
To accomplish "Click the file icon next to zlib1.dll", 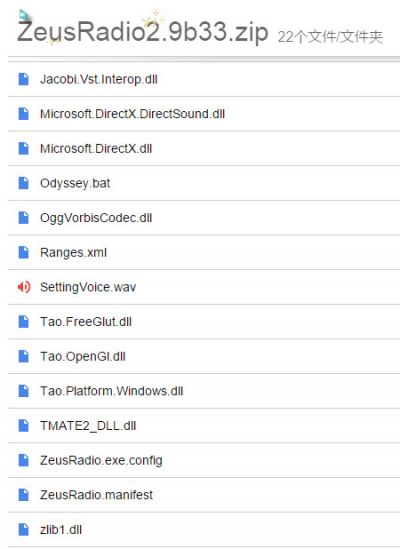I will click(23, 529).
